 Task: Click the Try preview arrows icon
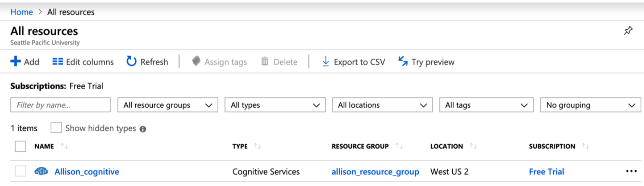click(403, 61)
